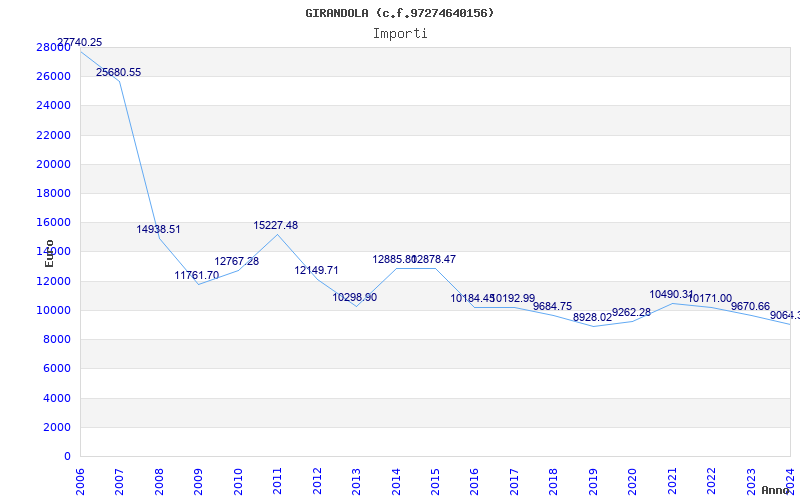Click the x-axis year label 2016
The image size is (800, 500).
(x=474, y=482)
